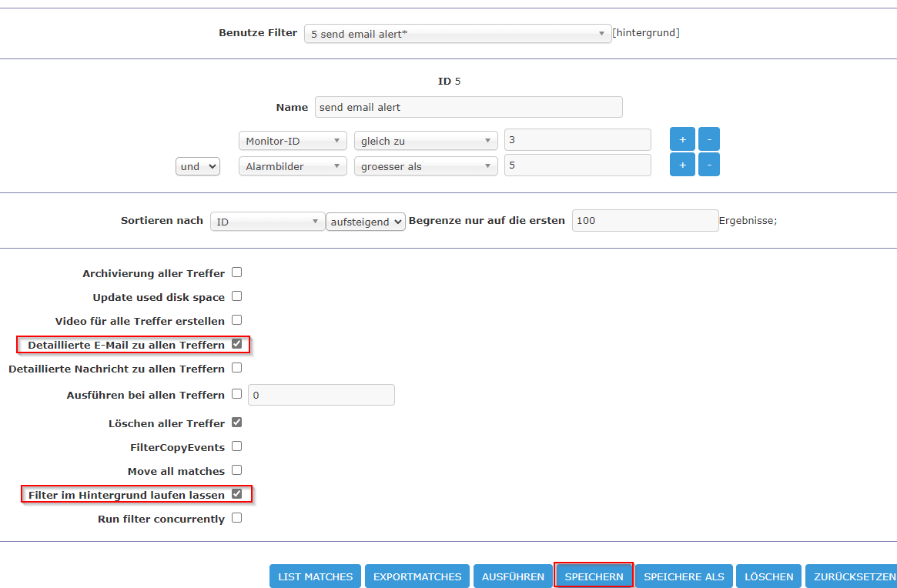Screen dimensions: 897x588
Task: Click the LIST MATCHES button
Action: pos(316,576)
